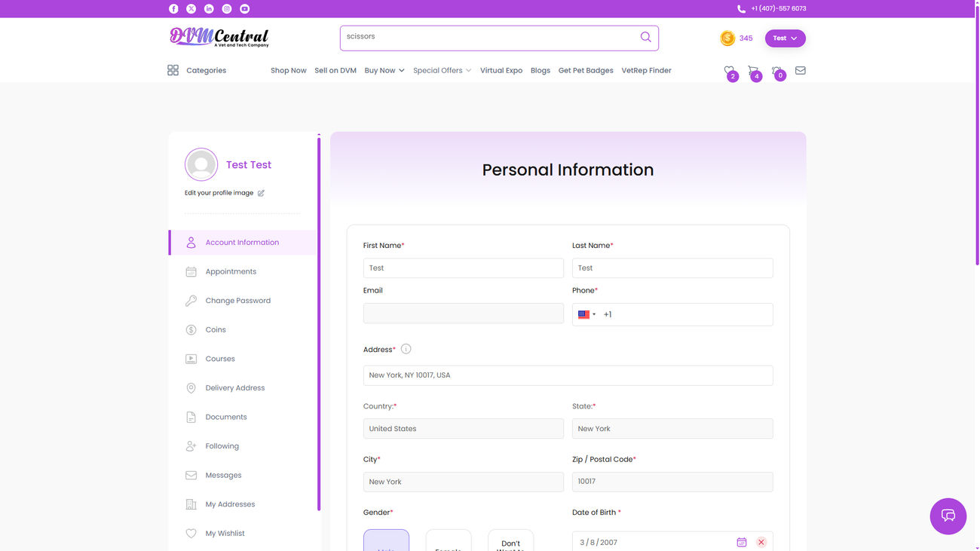Screen dimensions: 980x551
Task: Click the Last Name input field
Action: tap(672, 268)
